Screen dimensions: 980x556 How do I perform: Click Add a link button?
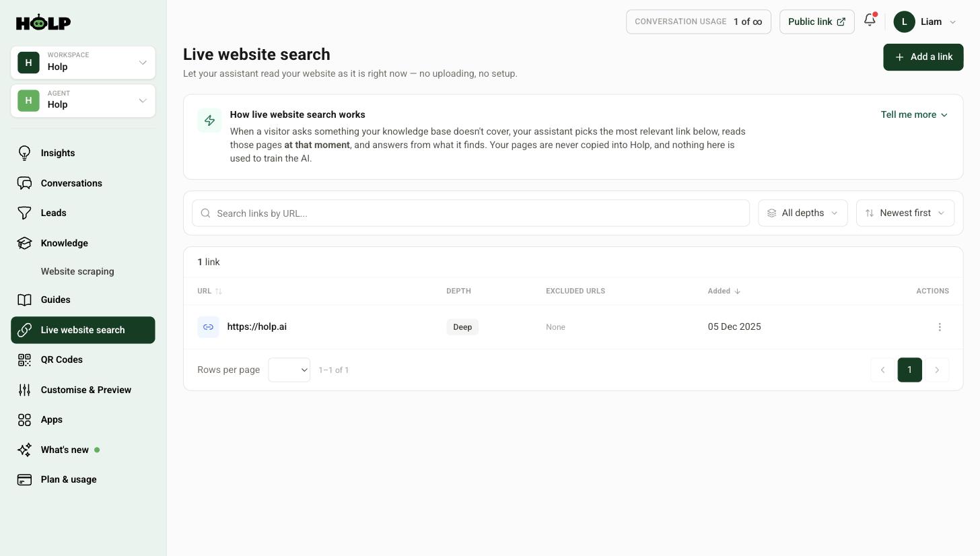923,57
